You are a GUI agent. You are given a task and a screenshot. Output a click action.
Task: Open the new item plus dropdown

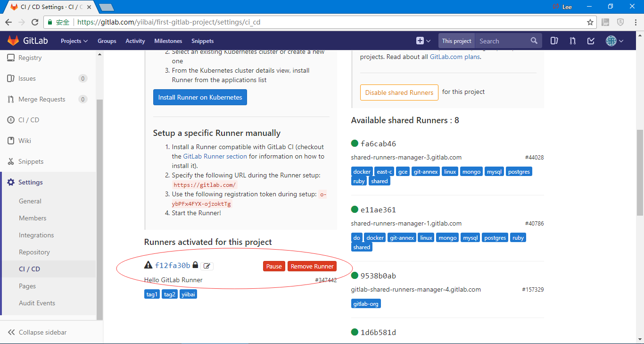pos(423,41)
